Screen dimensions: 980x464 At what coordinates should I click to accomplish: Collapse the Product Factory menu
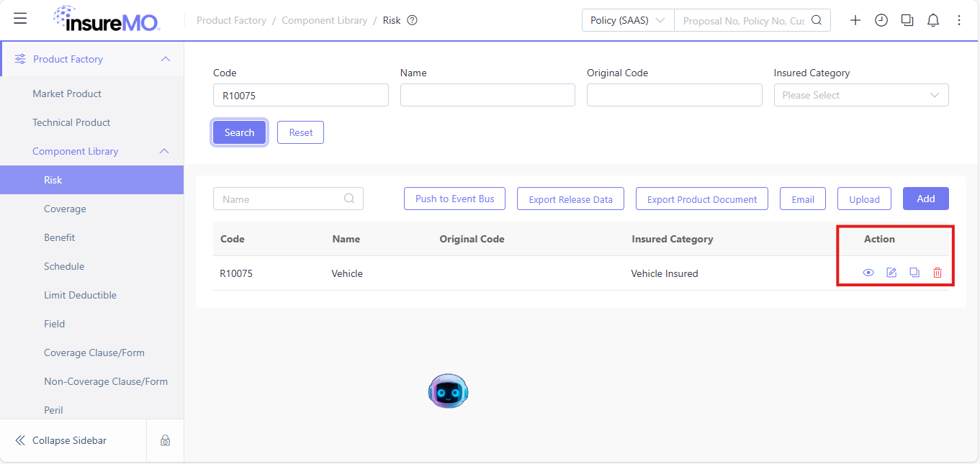166,59
